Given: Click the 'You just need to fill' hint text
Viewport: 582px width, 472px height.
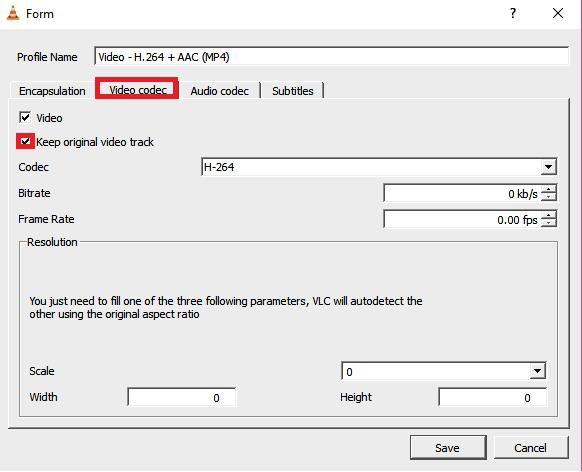Looking at the screenshot, I should (x=226, y=308).
